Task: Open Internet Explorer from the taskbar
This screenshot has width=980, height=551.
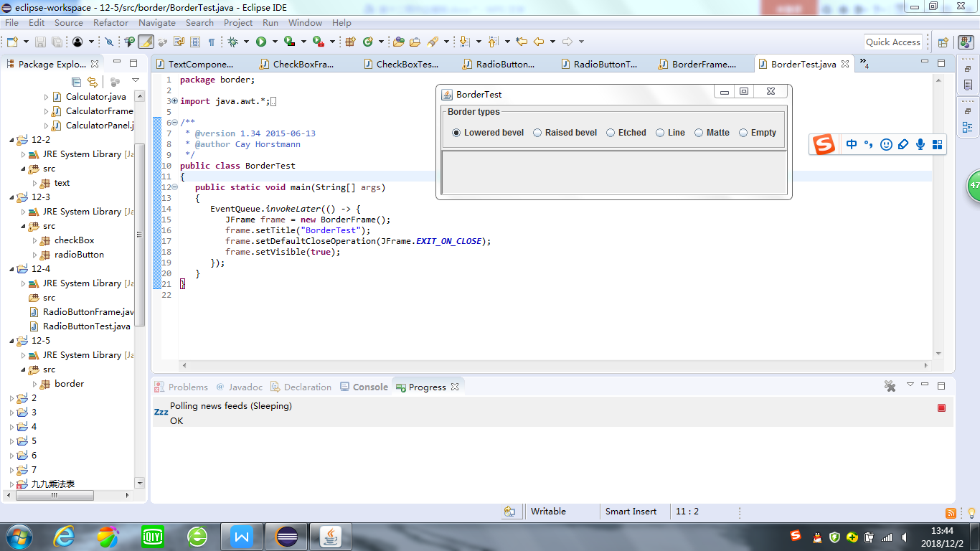Action: (x=65, y=536)
